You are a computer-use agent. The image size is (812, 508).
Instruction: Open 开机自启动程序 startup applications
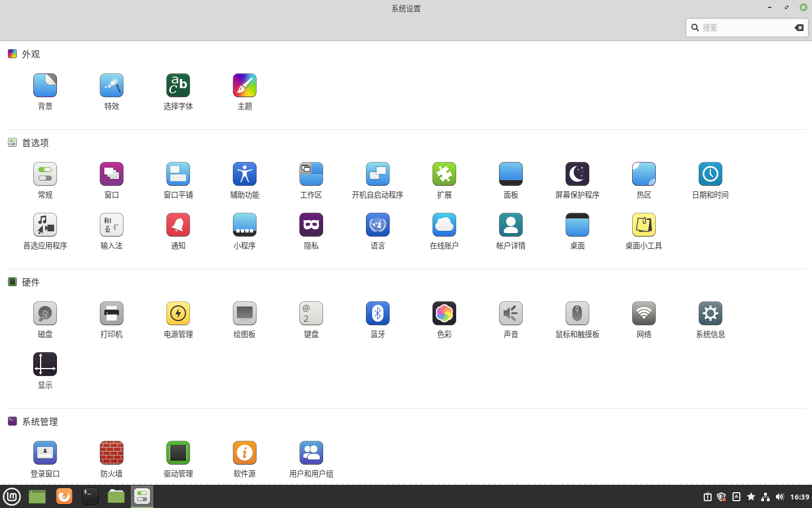click(x=378, y=181)
